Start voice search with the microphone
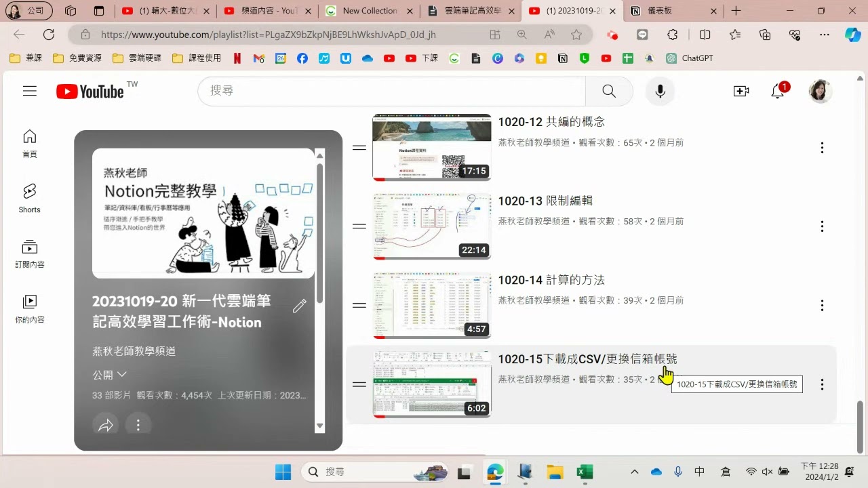 660,91
